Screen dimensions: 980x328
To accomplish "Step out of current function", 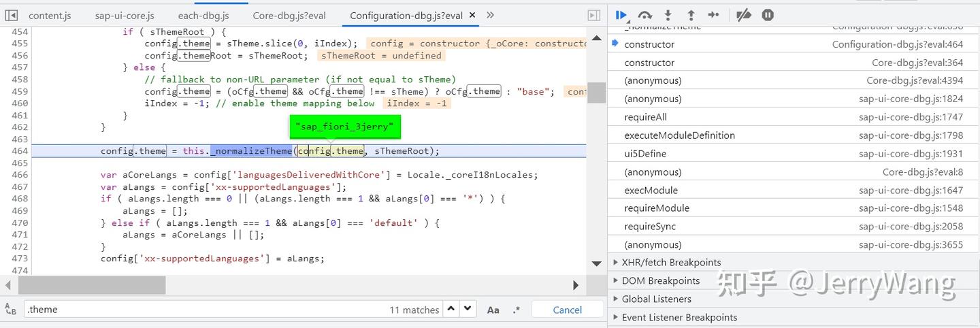I will tap(691, 14).
